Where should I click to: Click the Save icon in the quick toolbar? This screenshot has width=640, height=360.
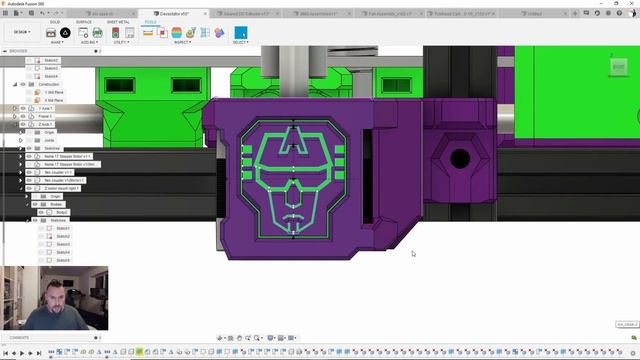point(31,13)
